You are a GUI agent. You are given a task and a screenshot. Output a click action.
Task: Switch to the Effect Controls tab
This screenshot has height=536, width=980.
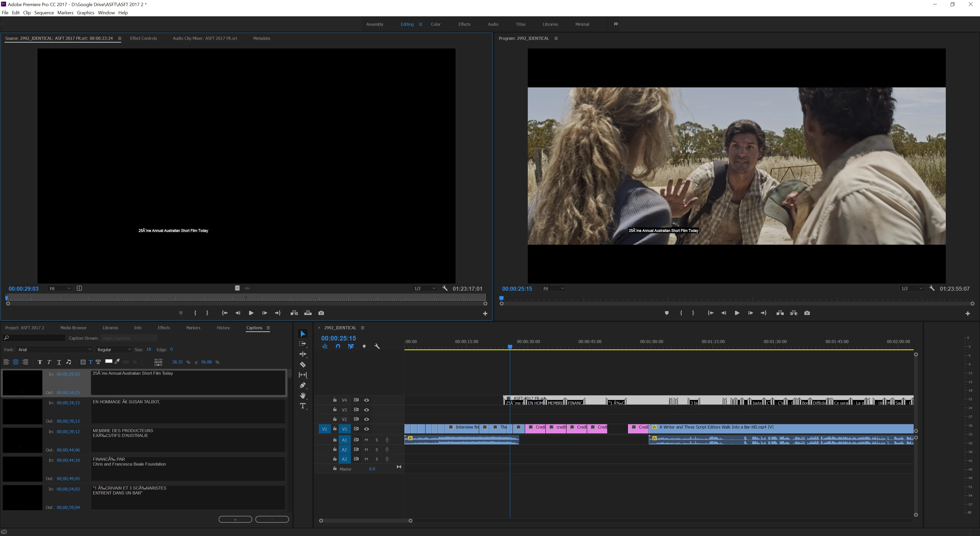(x=143, y=38)
